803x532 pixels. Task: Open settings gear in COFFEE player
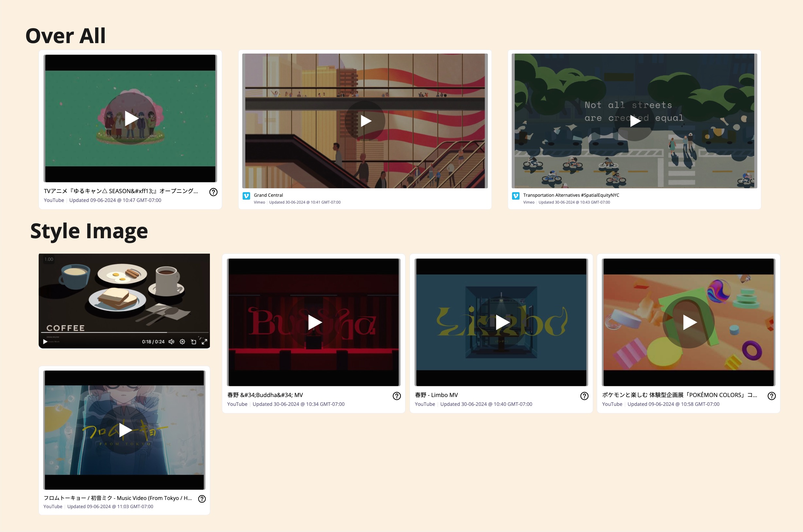182,342
